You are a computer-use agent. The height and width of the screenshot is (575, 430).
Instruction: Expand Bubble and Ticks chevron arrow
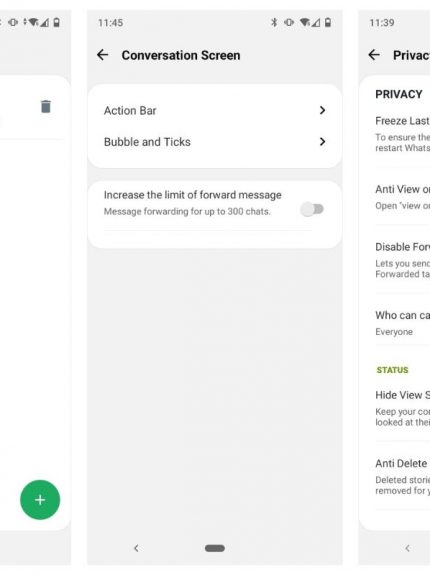click(x=322, y=142)
